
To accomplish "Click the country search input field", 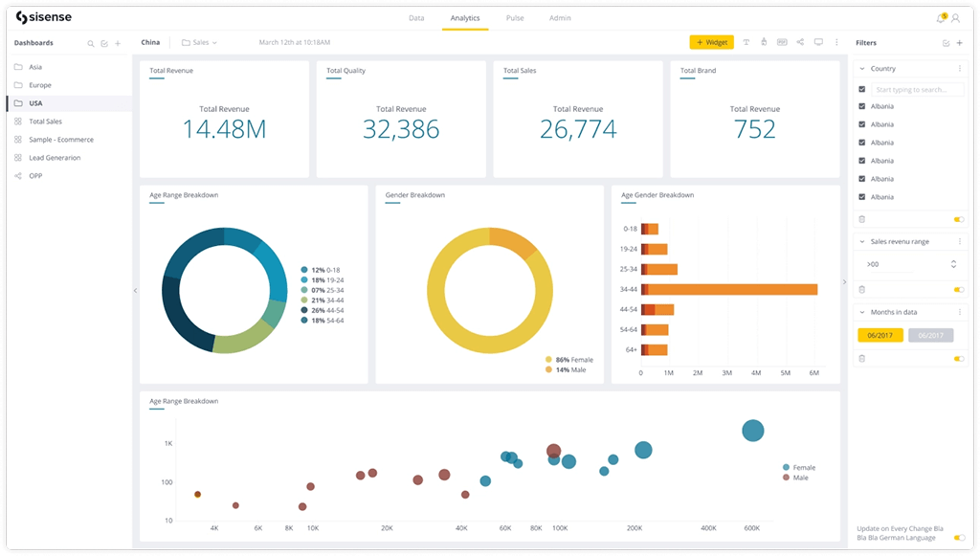I will tap(919, 89).
